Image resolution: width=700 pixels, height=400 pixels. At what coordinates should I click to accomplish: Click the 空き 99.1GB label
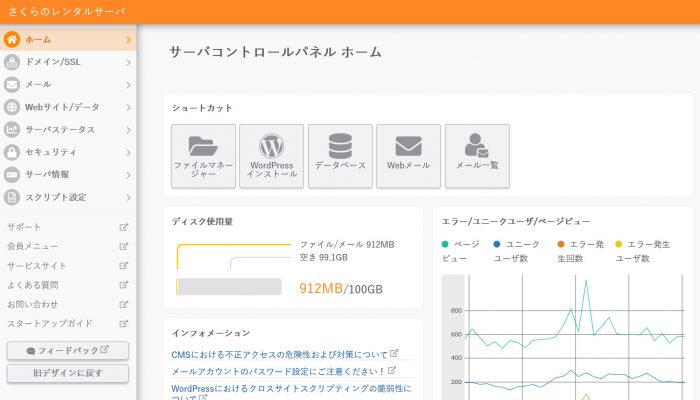tap(324, 257)
